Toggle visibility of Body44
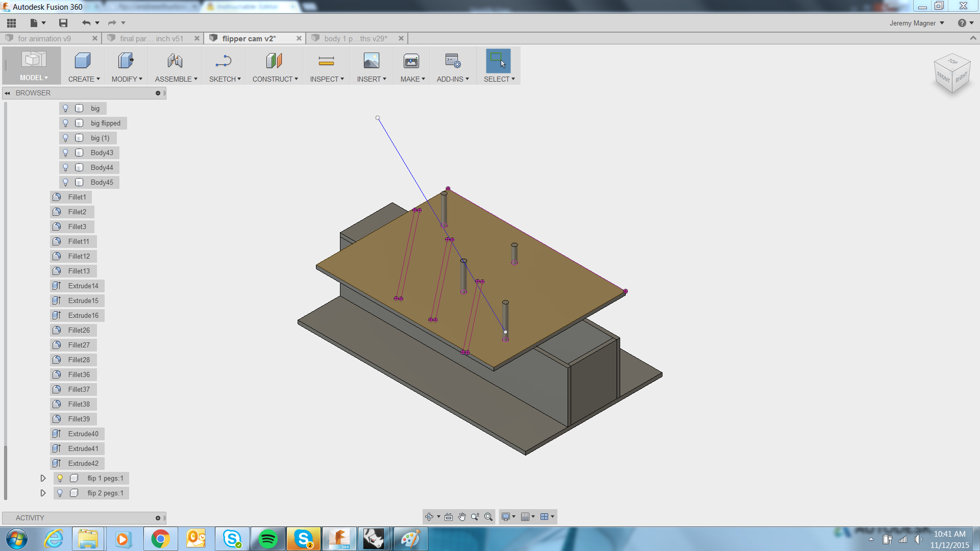980x551 pixels. point(65,167)
